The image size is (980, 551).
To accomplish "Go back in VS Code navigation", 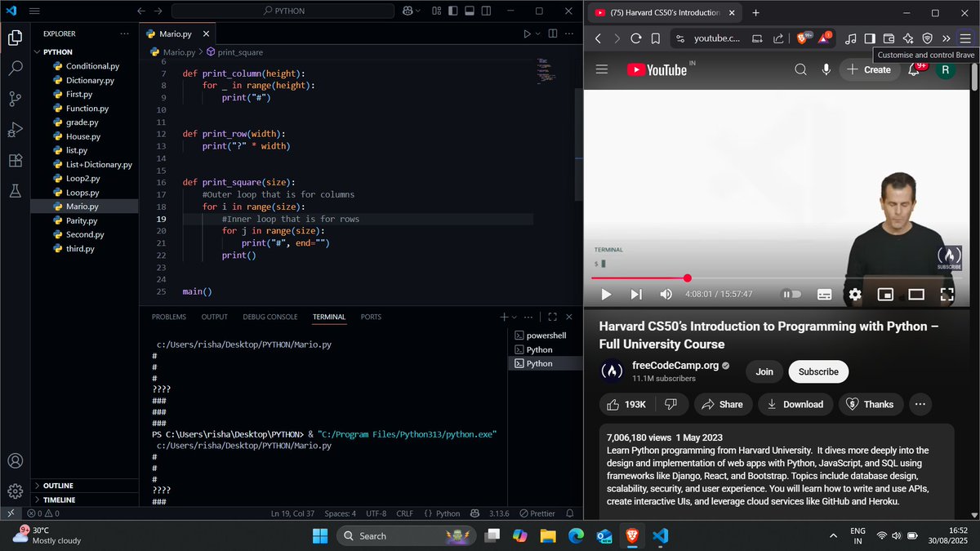I will point(140,11).
